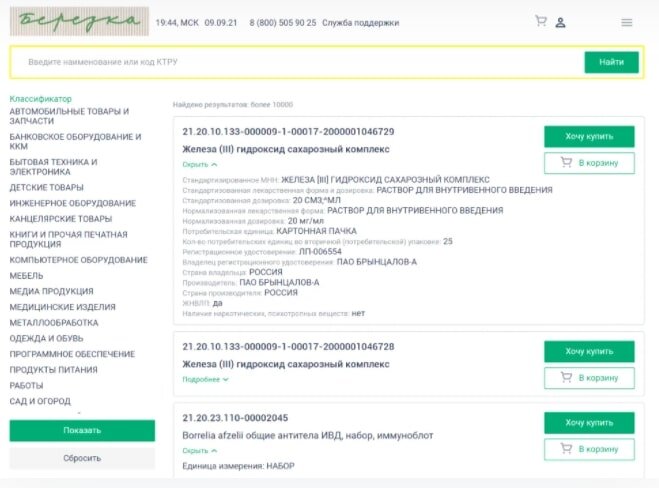Click Borrelia afzelii общие антитела ИВД title
Screen dimensions: 659x488
pyautogui.click(x=308, y=435)
